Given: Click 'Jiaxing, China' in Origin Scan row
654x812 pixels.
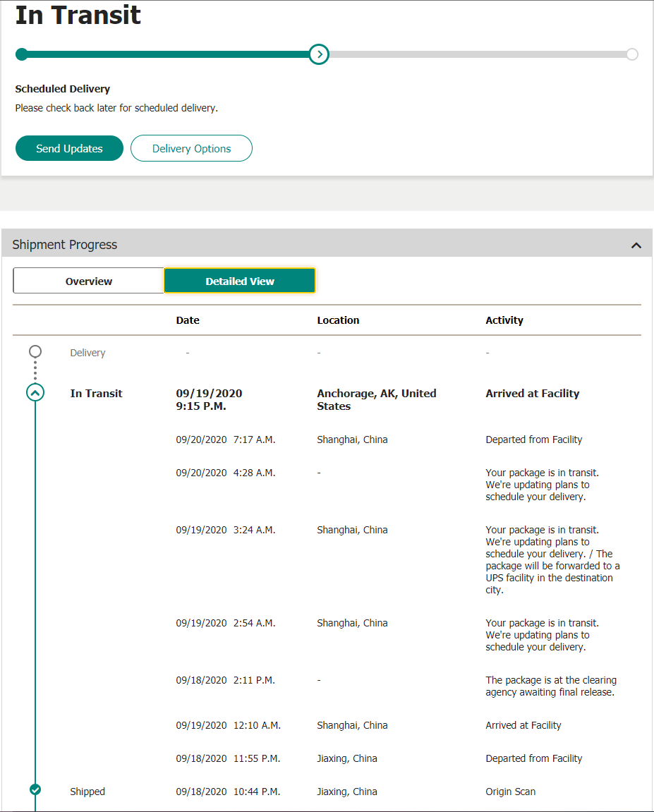Looking at the screenshot, I should [x=347, y=792].
